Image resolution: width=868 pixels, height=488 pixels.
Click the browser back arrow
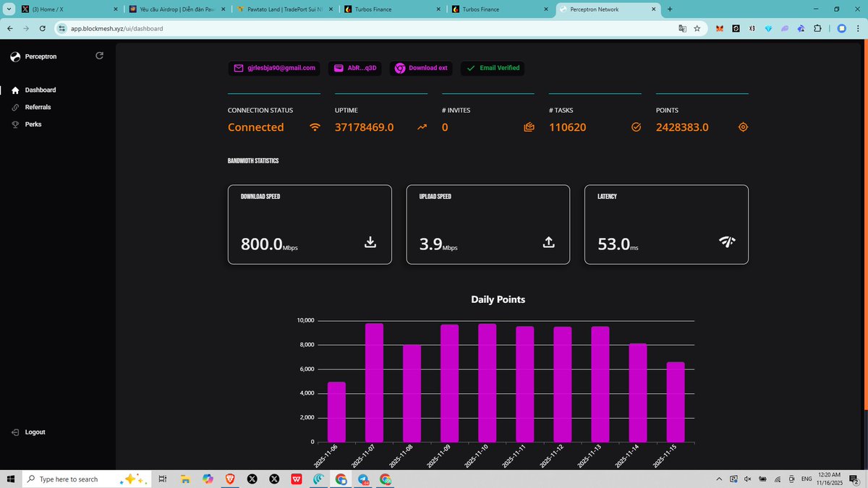click(x=9, y=29)
